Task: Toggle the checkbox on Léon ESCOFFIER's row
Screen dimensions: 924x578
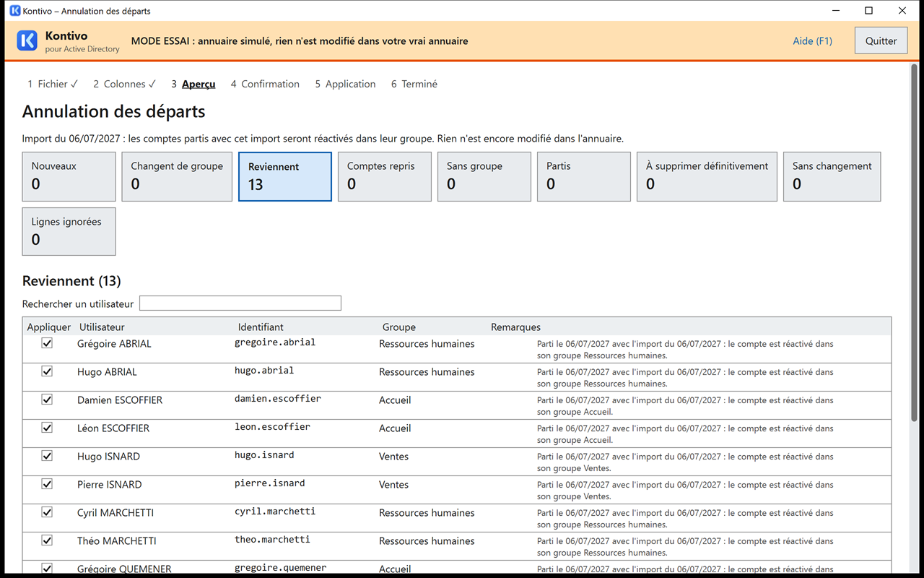Action: tap(47, 428)
